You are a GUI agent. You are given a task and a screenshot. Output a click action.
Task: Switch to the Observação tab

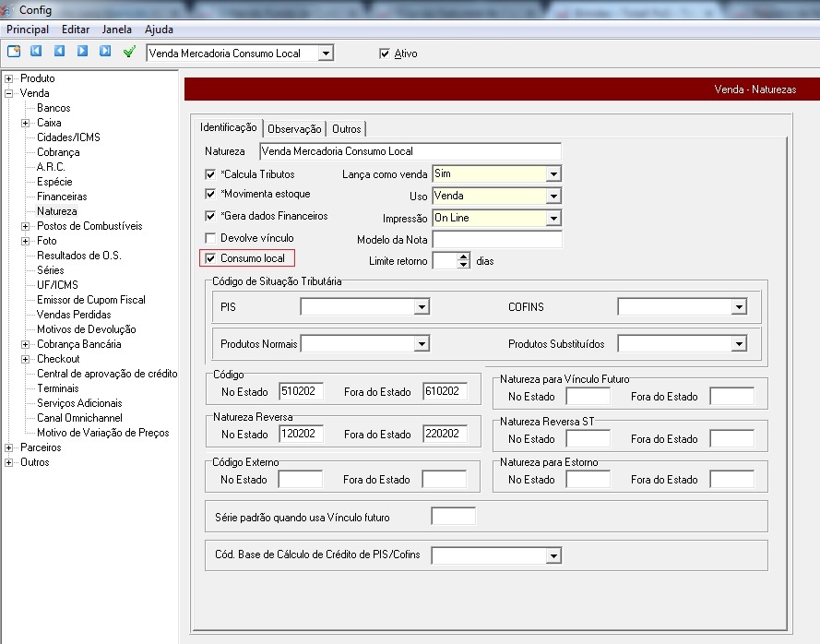(x=294, y=128)
